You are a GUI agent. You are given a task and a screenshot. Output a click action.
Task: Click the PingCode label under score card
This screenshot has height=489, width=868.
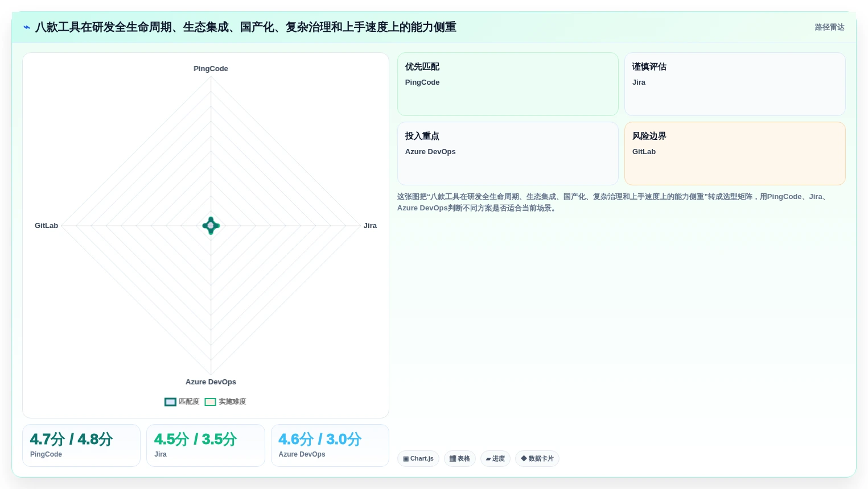46,454
